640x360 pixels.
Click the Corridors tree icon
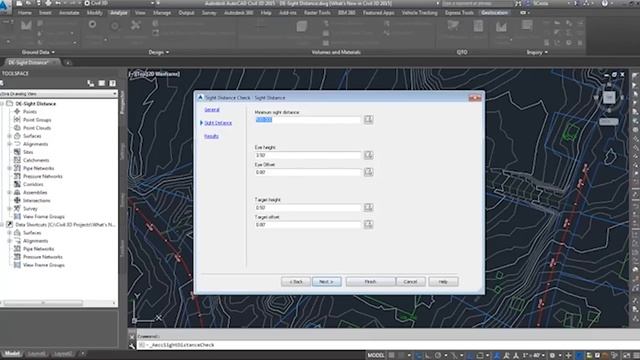17,184
